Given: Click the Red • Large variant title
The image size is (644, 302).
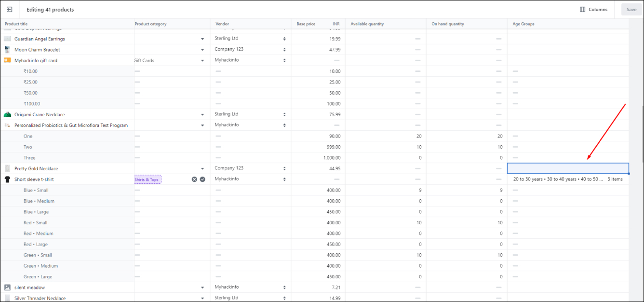Looking at the screenshot, I should coord(36,244).
